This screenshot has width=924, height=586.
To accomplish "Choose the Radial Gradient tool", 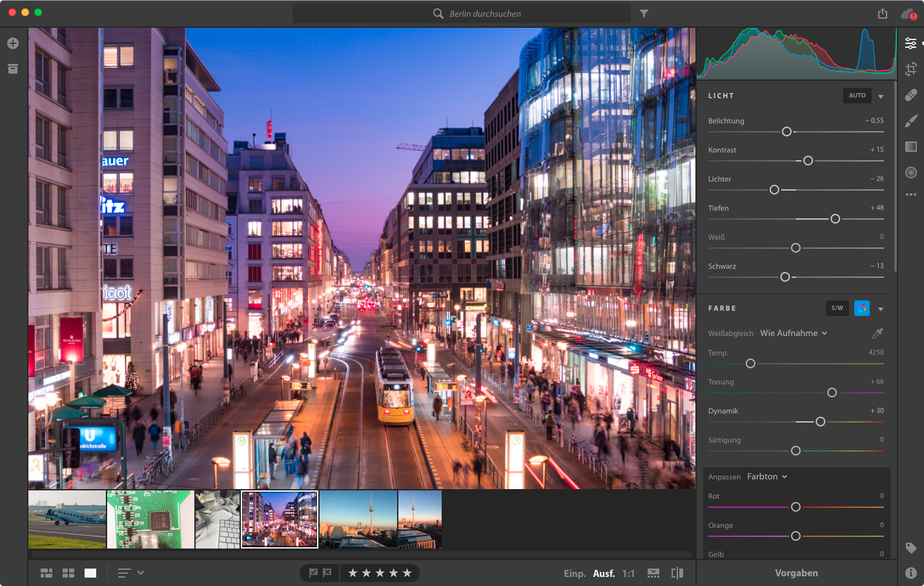I will pyautogui.click(x=910, y=173).
